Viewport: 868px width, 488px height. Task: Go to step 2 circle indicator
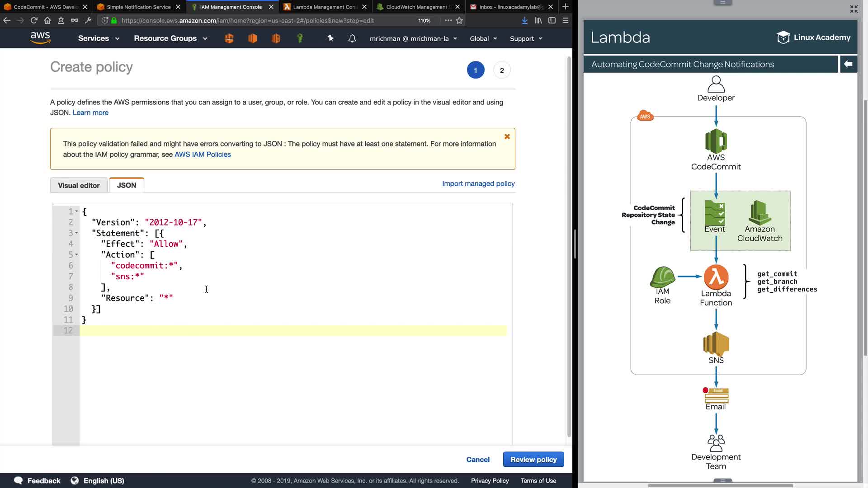[x=502, y=70]
